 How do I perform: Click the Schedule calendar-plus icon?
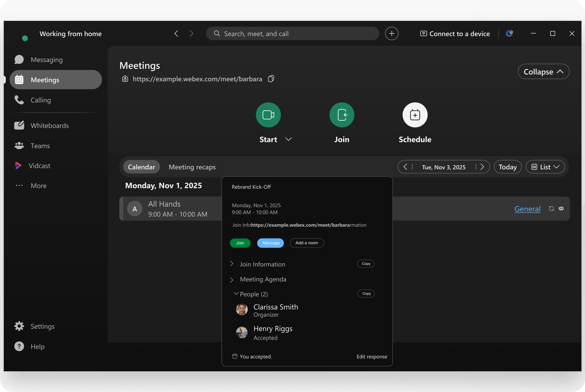[x=415, y=115]
